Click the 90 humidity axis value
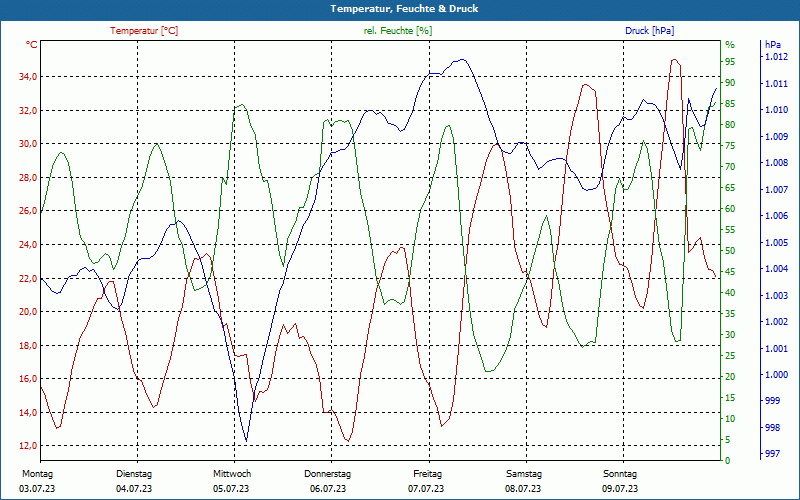 730,83
